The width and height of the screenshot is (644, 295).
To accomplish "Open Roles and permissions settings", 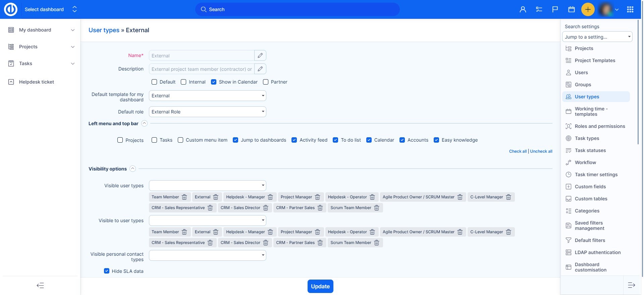I will (x=600, y=126).
